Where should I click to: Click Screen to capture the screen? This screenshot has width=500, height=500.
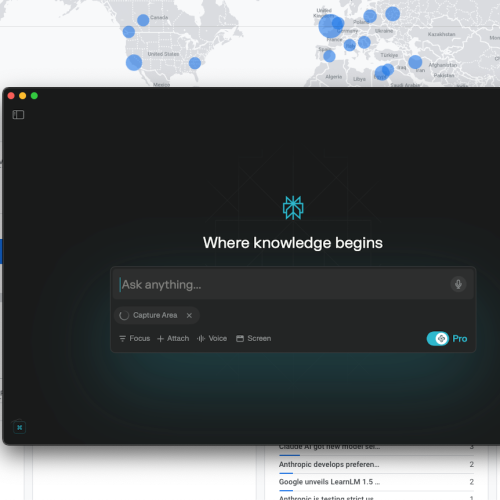click(x=254, y=339)
